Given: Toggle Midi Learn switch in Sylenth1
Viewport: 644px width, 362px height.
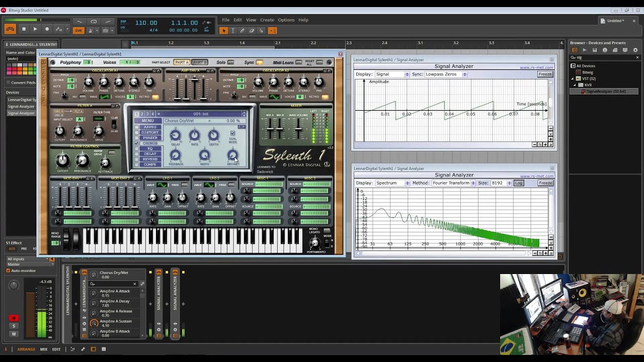Looking at the screenshot, I should click(299, 62).
